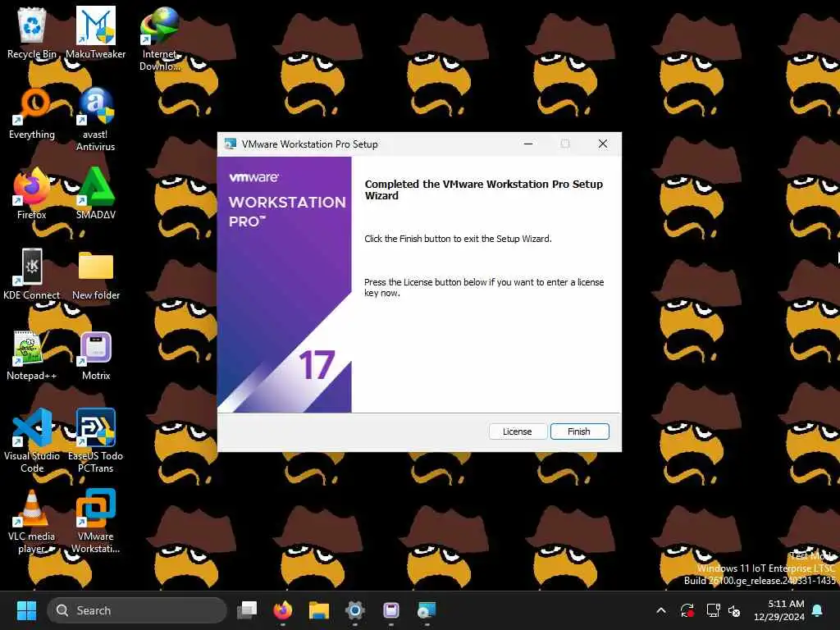The image size is (840, 630).
Task: Click the VMware Setup title bar icon
Action: 231,144
